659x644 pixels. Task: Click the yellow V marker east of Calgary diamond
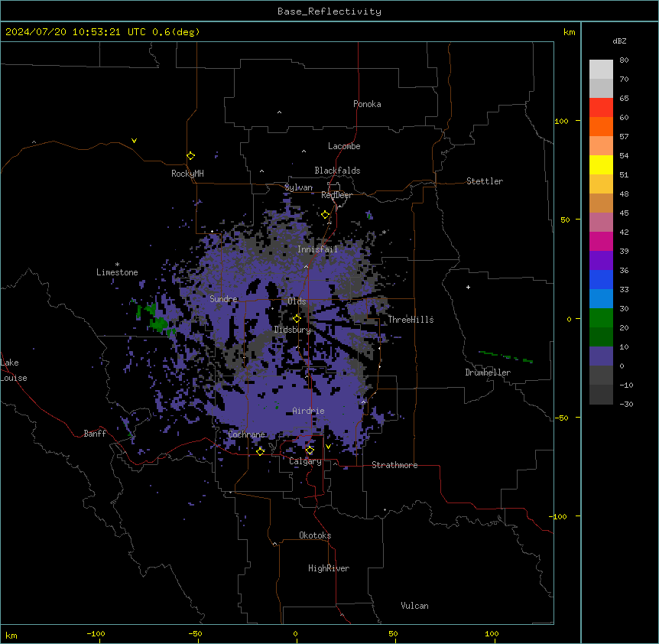(x=328, y=447)
